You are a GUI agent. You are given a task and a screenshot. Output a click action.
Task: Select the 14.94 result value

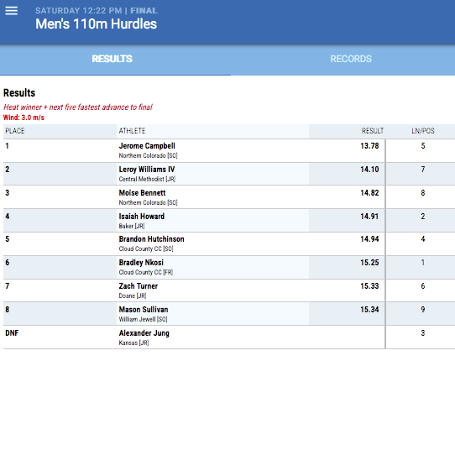(369, 239)
